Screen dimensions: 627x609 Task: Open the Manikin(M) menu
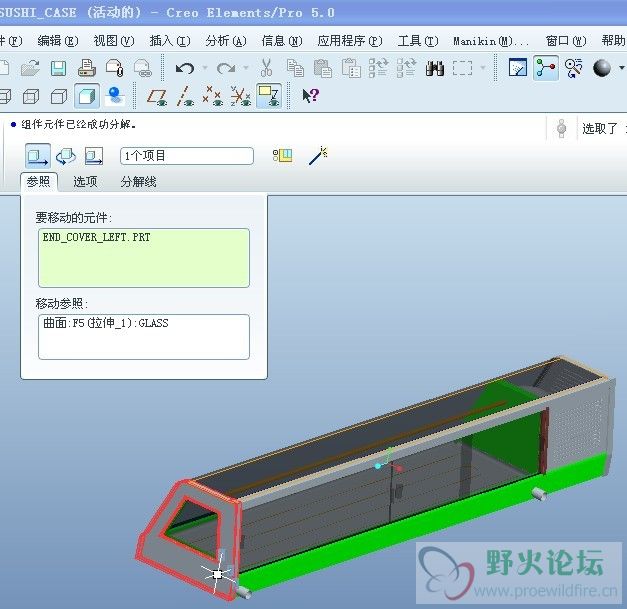click(x=491, y=41)
